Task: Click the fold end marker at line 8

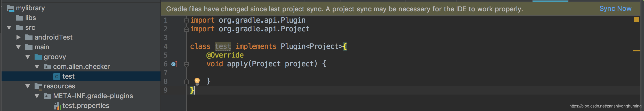Action: pos(187,82)
